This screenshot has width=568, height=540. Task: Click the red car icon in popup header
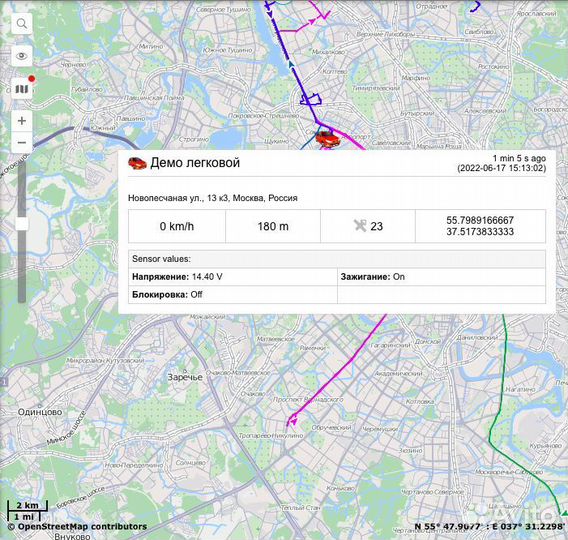pos(137,163)
